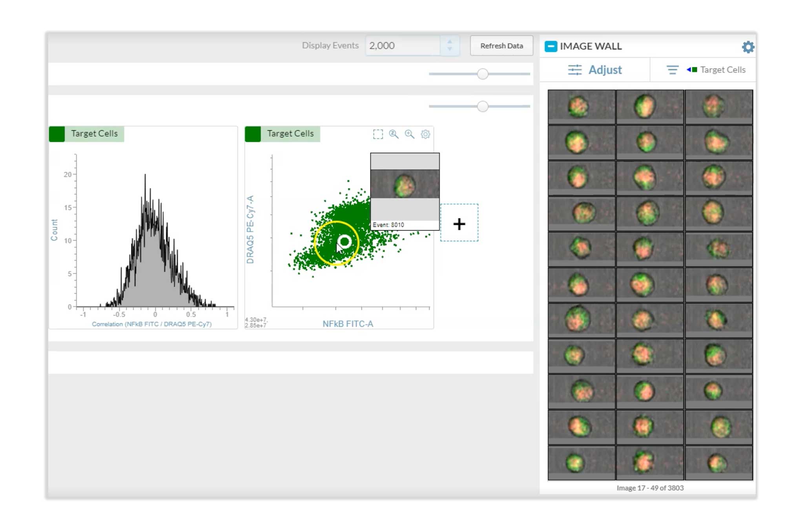Open Image Wall gear settings

coord(748,47)
